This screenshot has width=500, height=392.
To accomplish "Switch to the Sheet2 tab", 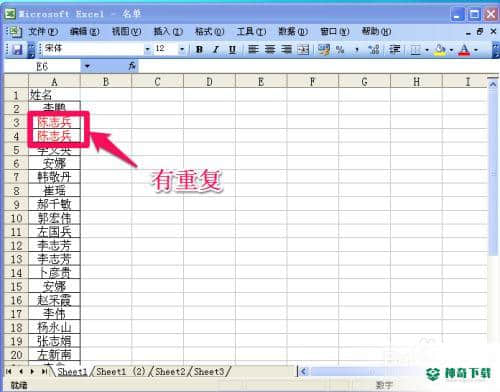I will click(x=170, y=371).
